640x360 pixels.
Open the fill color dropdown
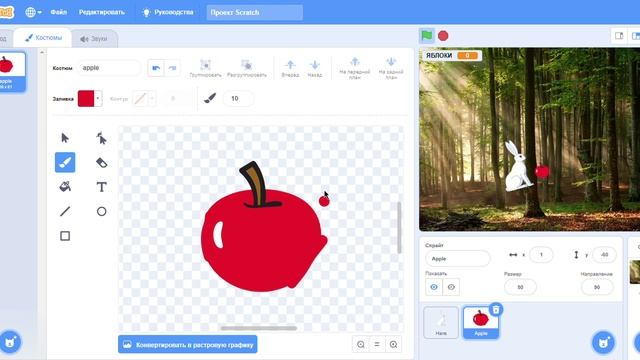click(x=98, y=98)
